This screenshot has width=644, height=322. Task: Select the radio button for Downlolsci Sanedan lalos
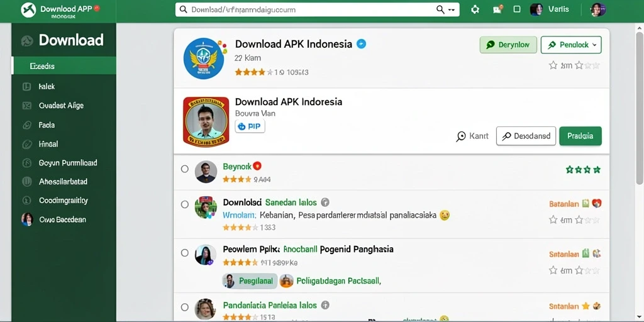[185, 204]
